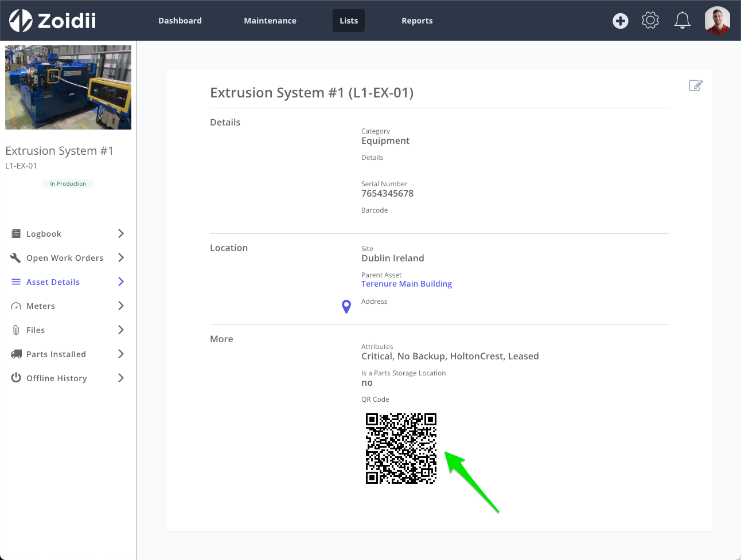Click the Extrusion System thumbnail photo

pos(68,87)
